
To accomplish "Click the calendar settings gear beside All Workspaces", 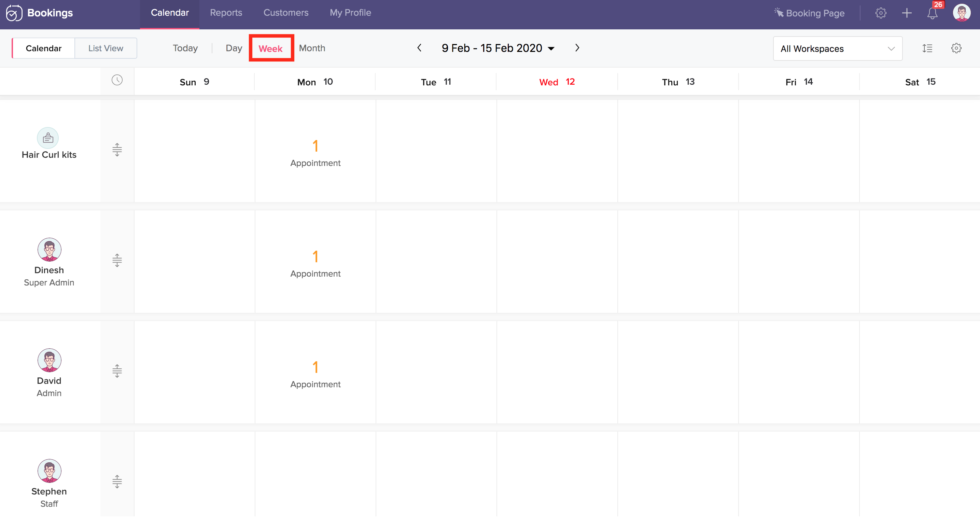I will coord(956,48).
